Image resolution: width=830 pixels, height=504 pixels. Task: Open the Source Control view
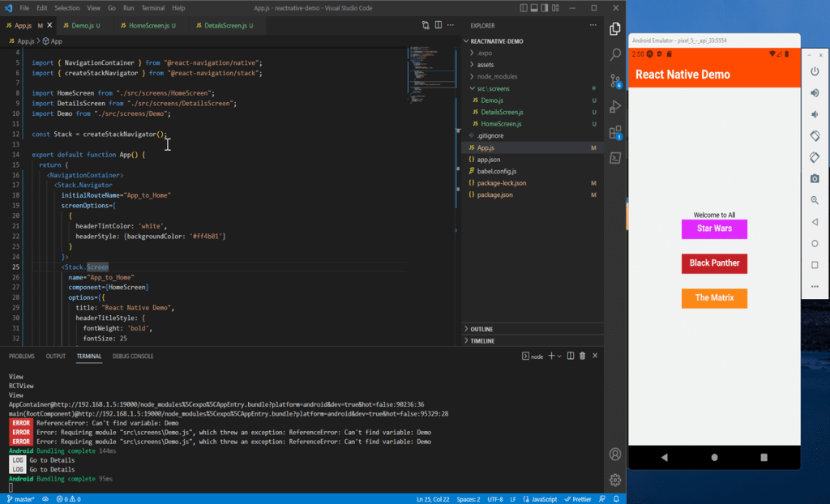tap(615, 80)
